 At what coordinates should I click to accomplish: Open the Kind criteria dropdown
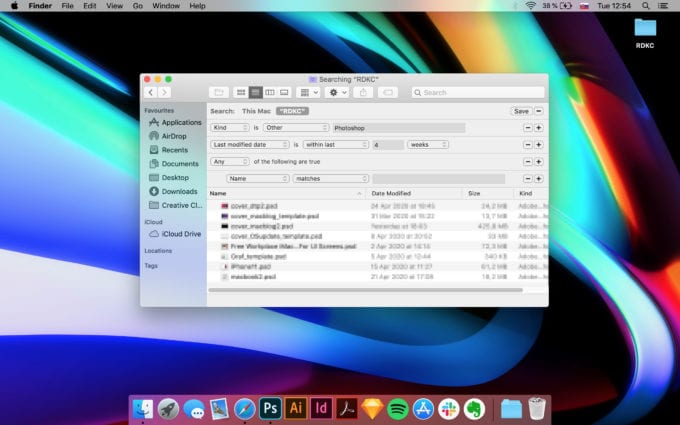tap(230, 128)
